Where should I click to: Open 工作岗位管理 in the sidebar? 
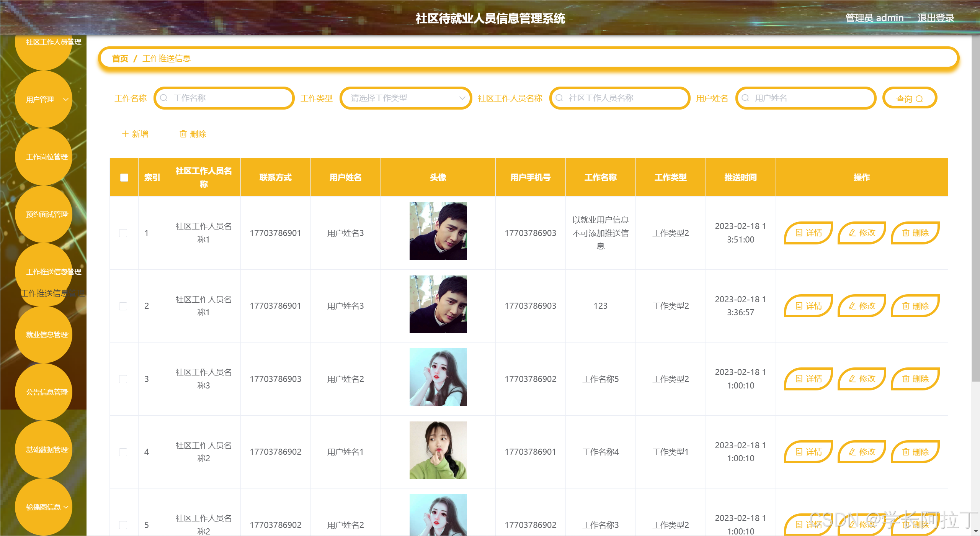pos(47,157)
